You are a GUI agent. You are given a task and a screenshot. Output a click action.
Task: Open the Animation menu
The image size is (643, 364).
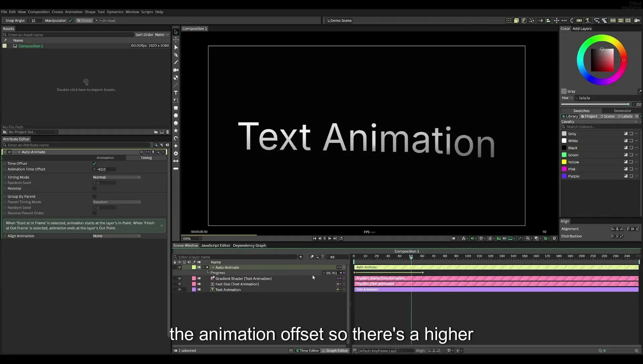click(x=74, y=12)
